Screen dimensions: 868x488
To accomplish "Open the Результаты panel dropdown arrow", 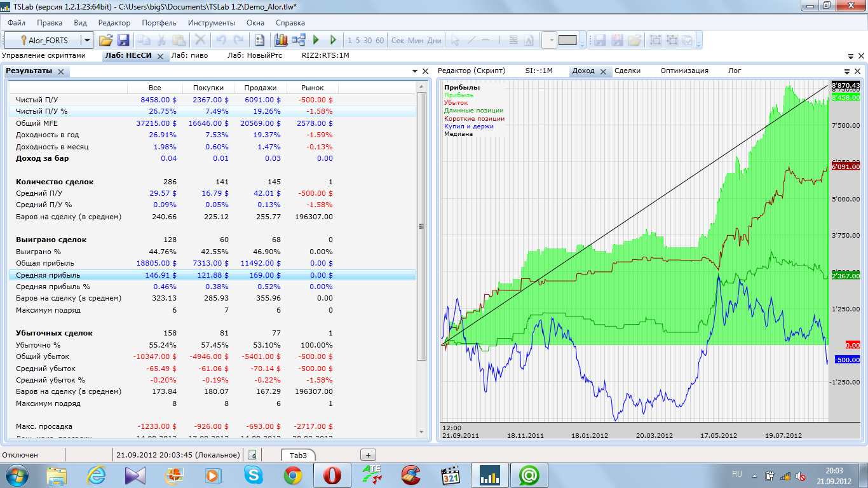I will [x=416, y=71].
